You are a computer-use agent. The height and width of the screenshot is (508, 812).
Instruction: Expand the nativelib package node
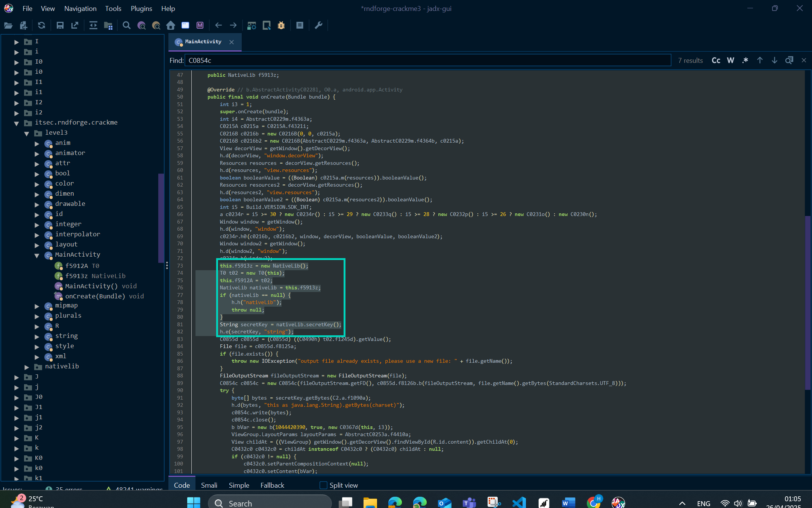[x=27, y=367]
